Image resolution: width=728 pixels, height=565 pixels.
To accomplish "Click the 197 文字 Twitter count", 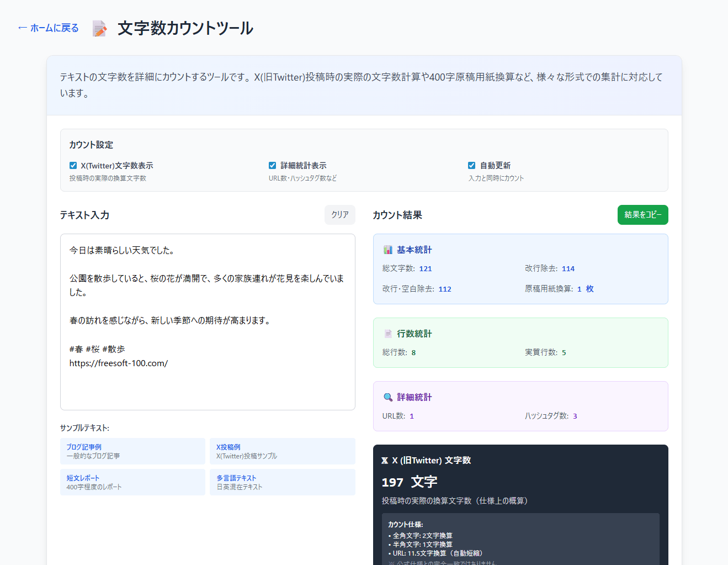I will pos(409,482).
